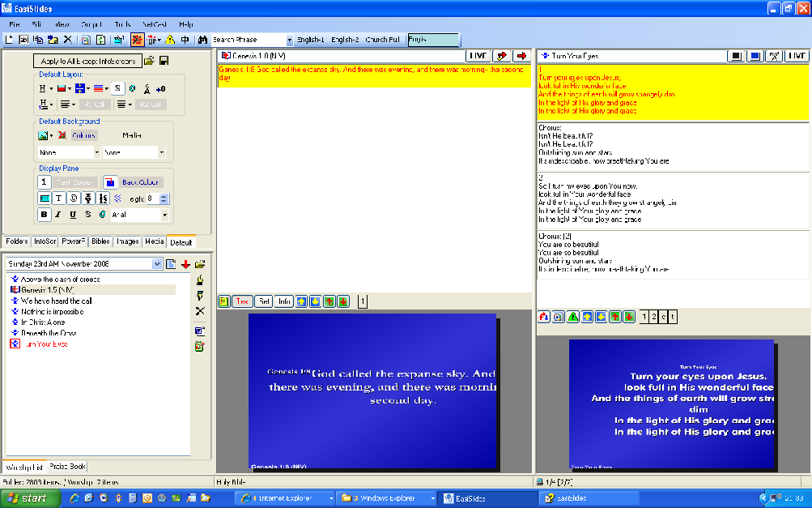Screen dimensions: 812x508
Task: Click the open folder icon above worship list
Action: 200,264
